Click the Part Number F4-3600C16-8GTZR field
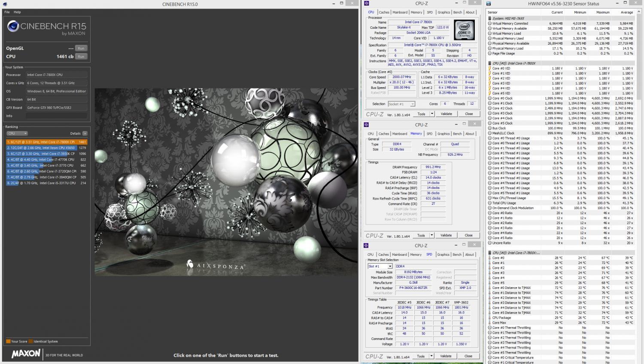This screenshot has height=364, width=644. coord(413,288)
